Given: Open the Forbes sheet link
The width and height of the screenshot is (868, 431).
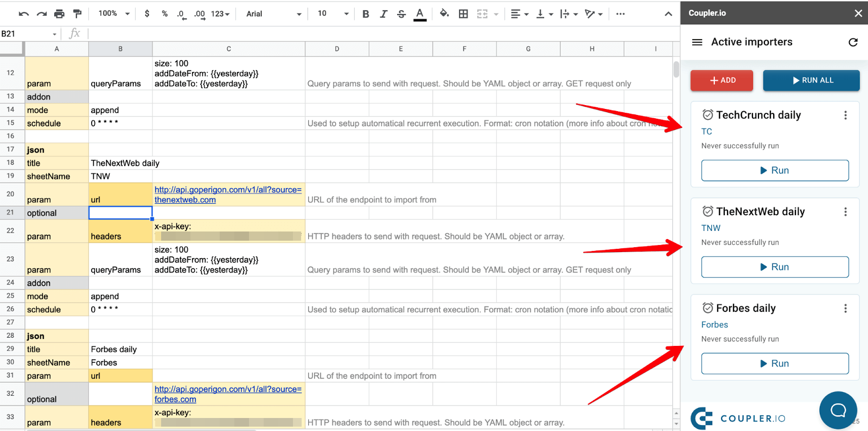Looking at the screenshot, I should point(714,324).
